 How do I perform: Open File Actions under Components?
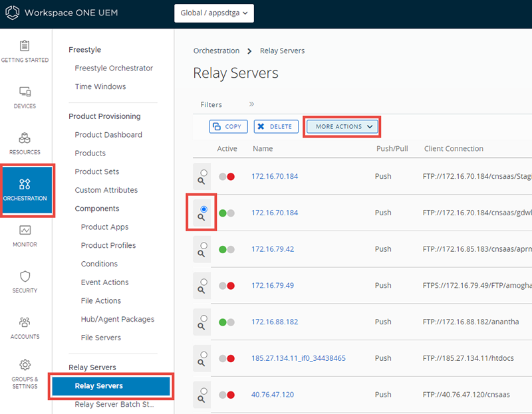[101, 301]
